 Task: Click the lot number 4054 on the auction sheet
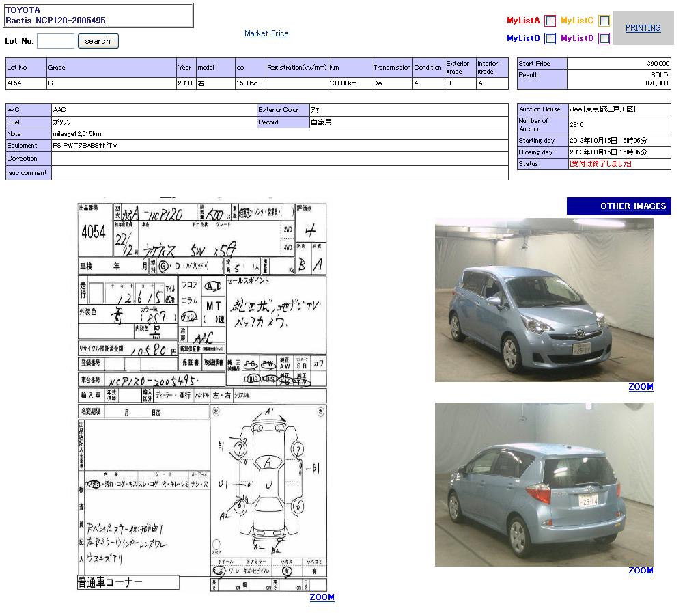pos(94,232)
